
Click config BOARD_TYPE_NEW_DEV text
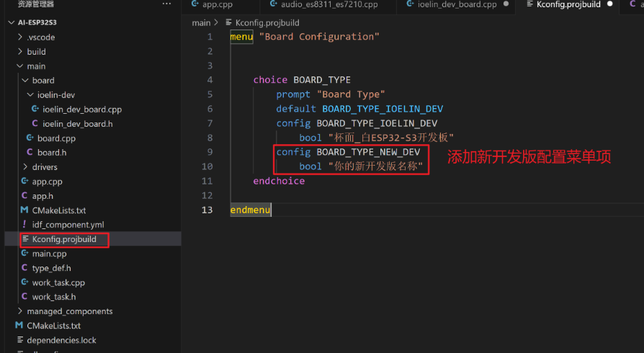click(x=348, y=153)
